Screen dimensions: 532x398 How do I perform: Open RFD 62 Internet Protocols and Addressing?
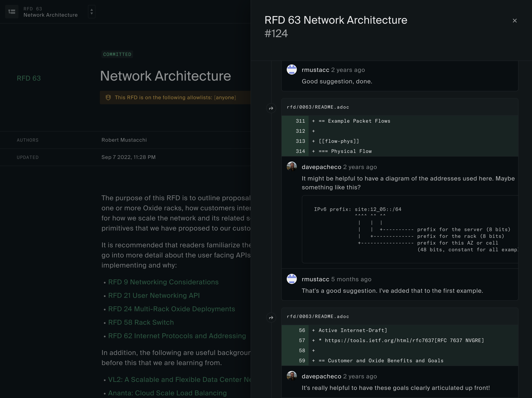177,336
